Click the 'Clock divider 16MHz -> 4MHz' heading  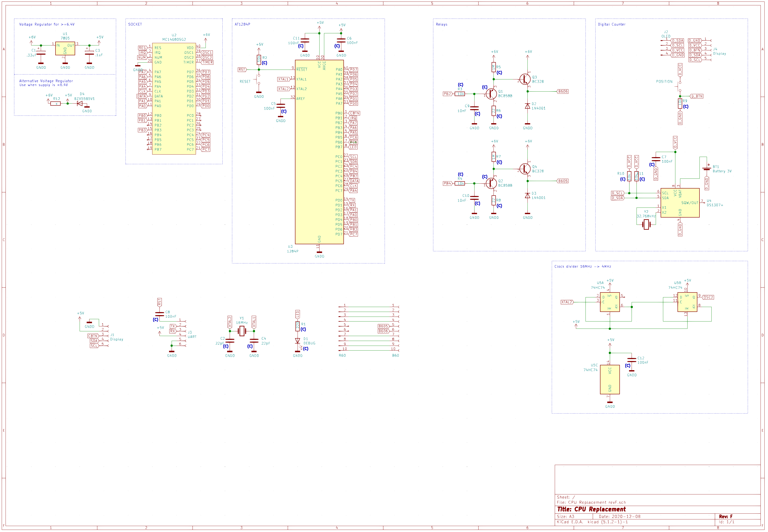tap(583, 267)
